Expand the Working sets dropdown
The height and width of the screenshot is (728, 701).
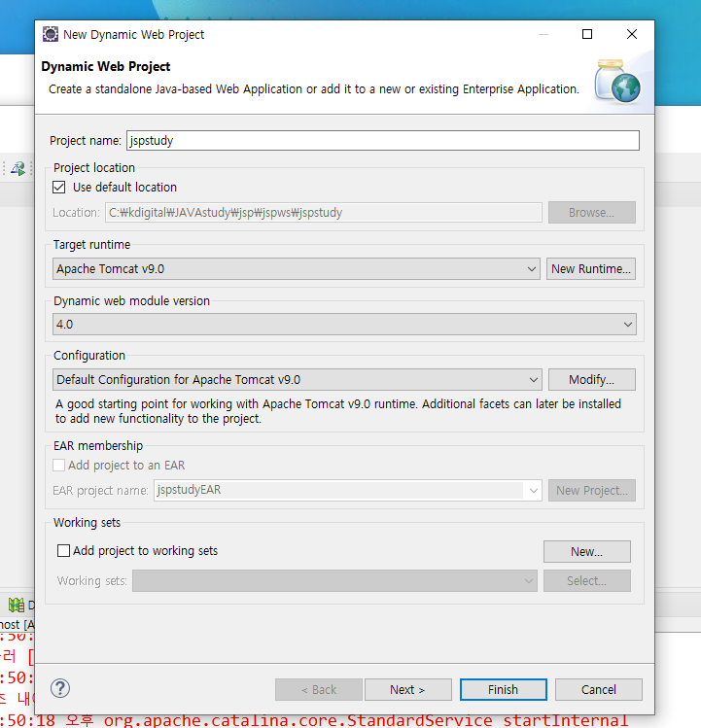point(334,581)
